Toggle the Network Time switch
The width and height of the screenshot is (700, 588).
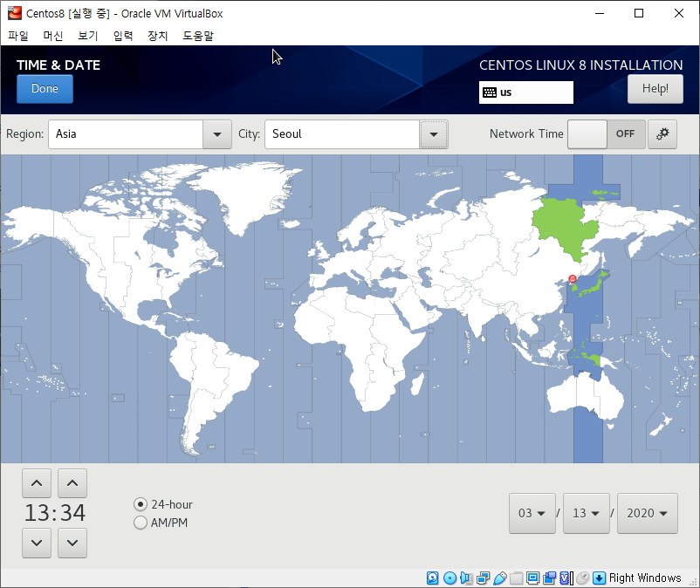(607, 133)
